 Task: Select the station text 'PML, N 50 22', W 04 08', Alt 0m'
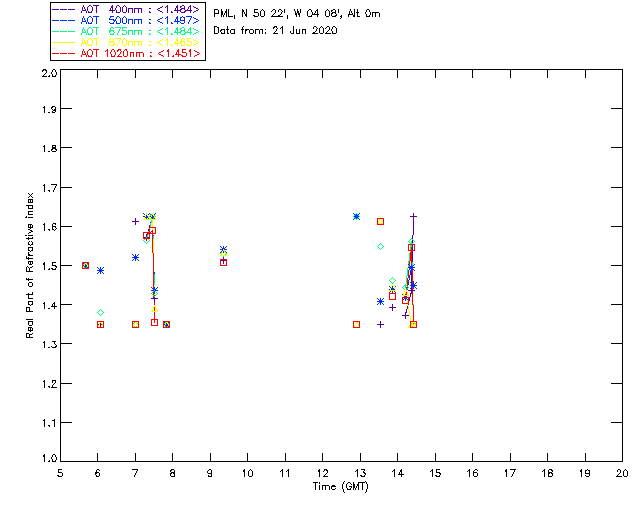[x=297, y=14]
